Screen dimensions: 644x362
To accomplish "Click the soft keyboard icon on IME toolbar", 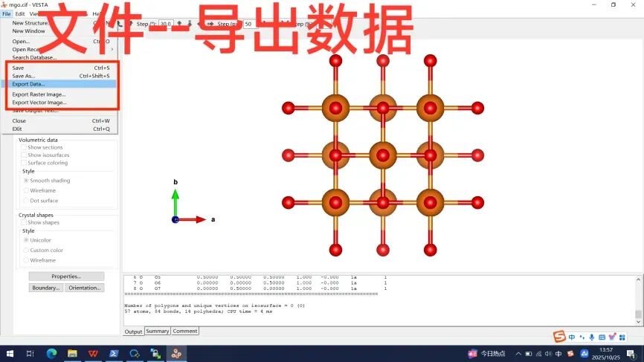I will tap(602, 337).
